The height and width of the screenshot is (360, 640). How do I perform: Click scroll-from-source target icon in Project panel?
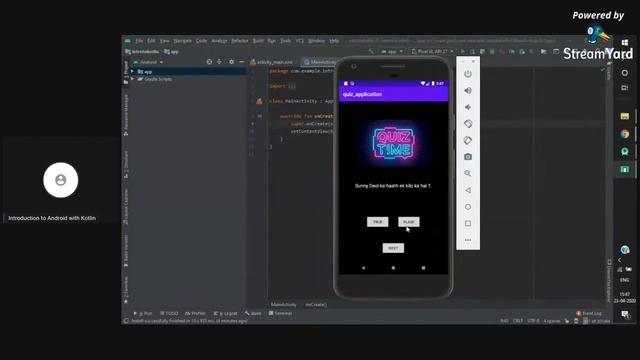209,62
